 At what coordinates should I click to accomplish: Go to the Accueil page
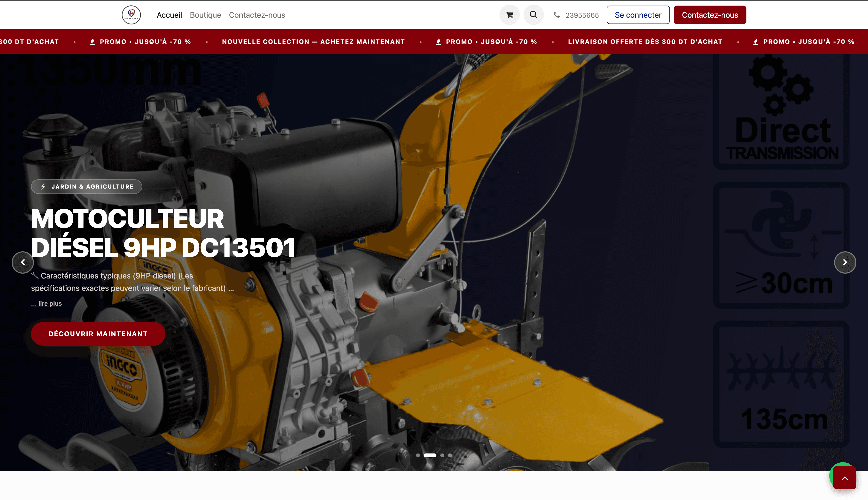[169, 15]
